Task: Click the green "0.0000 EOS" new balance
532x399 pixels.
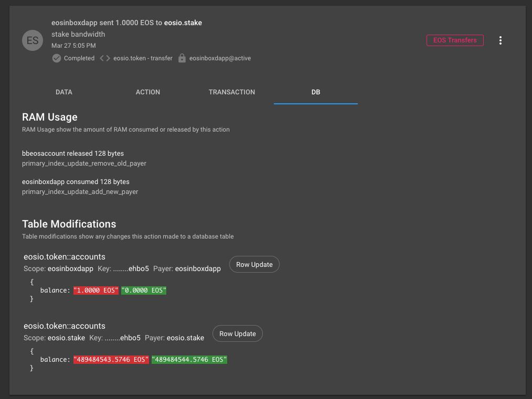Action: coord(144,290)
